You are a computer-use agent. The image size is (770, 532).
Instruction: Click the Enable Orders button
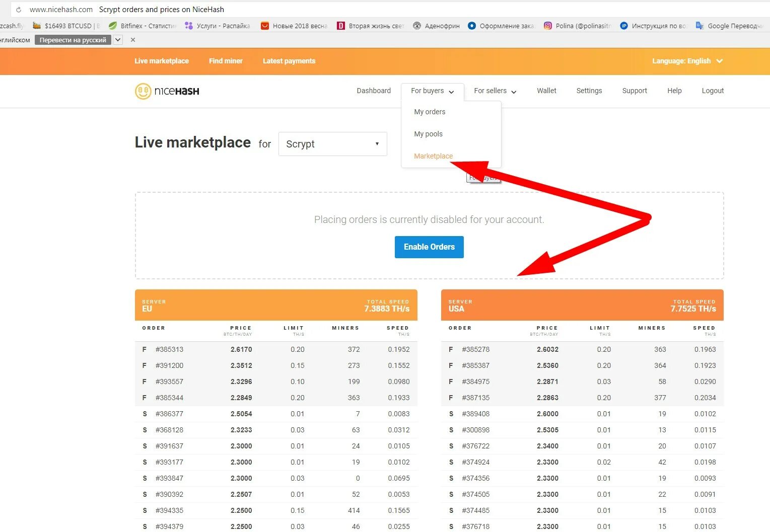(x=429, y=247)
